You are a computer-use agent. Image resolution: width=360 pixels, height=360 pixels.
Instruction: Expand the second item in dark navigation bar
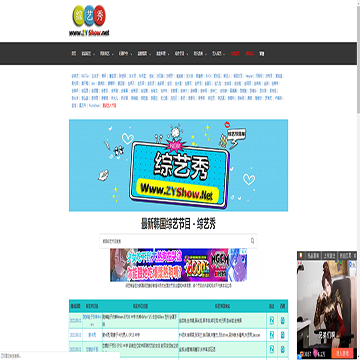88,53
